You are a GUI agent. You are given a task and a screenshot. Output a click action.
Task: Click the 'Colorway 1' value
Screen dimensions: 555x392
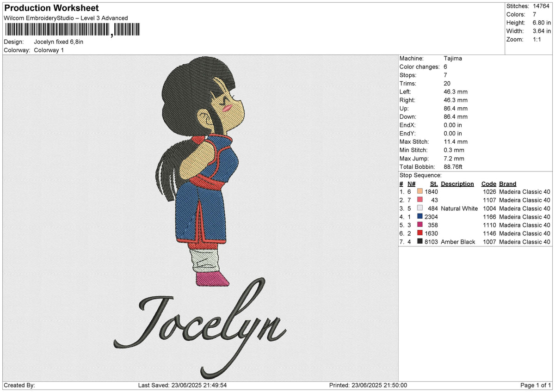pyautogui.click(x=49, y=50)
